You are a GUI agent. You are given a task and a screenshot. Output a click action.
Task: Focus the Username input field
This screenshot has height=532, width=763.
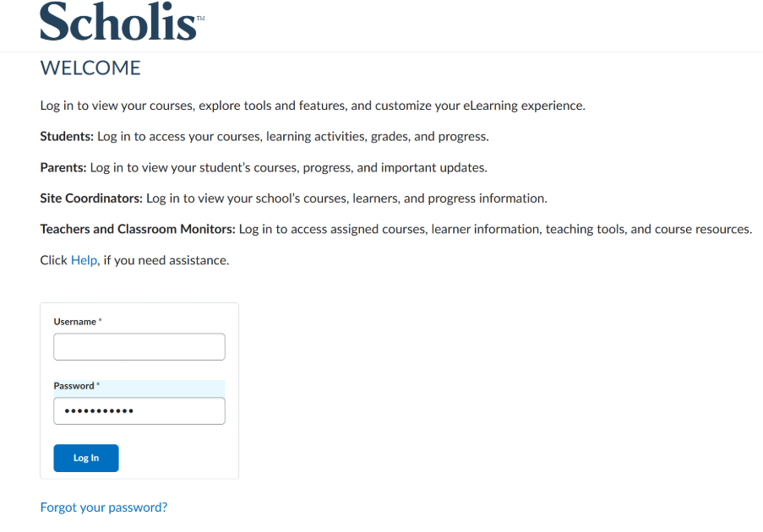point(139,347)
